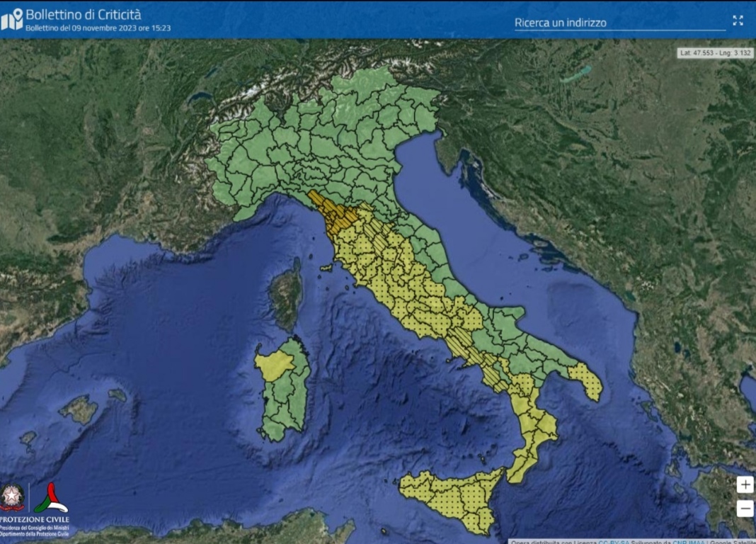The height and width of the screenshot is (544, 756).
Task: Click the Bollettino di Criticità map-pin logo
Action: tap(12, 19)
